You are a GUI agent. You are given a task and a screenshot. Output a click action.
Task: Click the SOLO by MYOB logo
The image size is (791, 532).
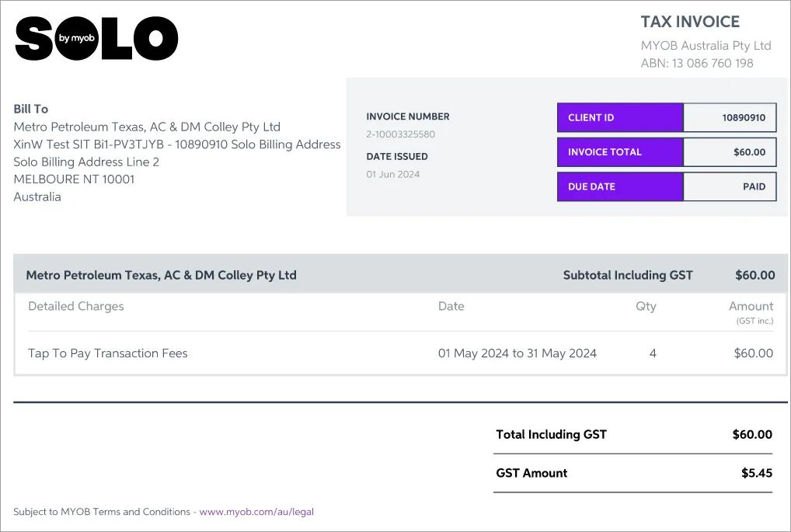click(x=96, y=38)
